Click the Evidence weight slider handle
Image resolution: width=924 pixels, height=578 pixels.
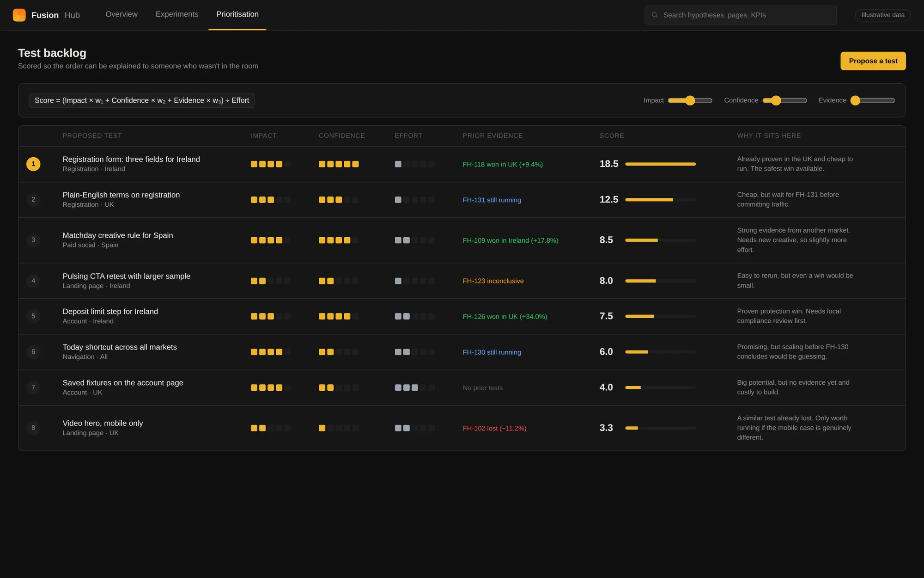[x=855, y=100]
